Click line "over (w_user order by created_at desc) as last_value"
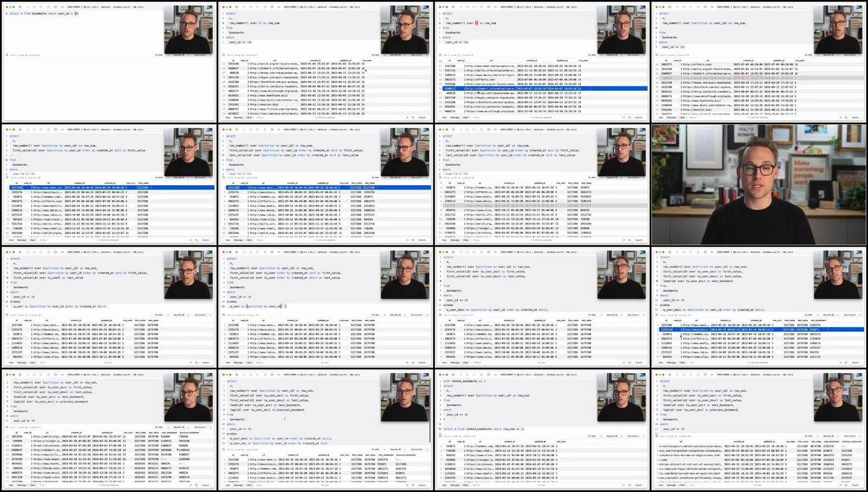 [298, 277]
